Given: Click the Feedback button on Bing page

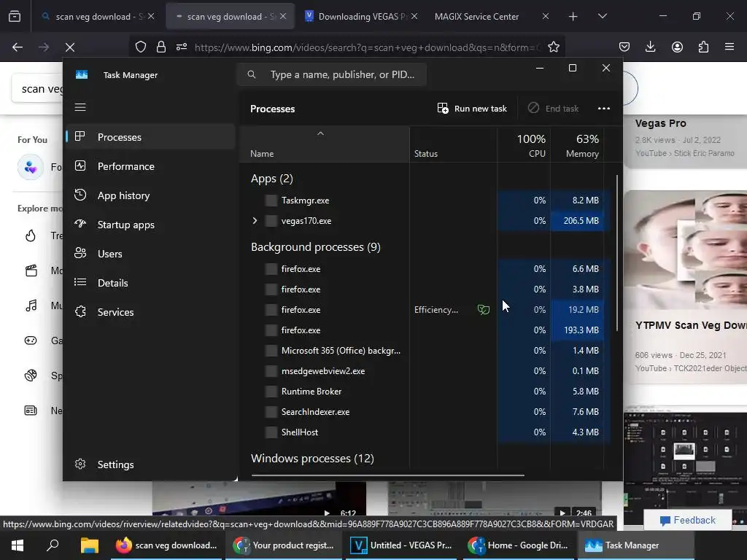Looking at the screenshot, I should [x=687, y=520].
